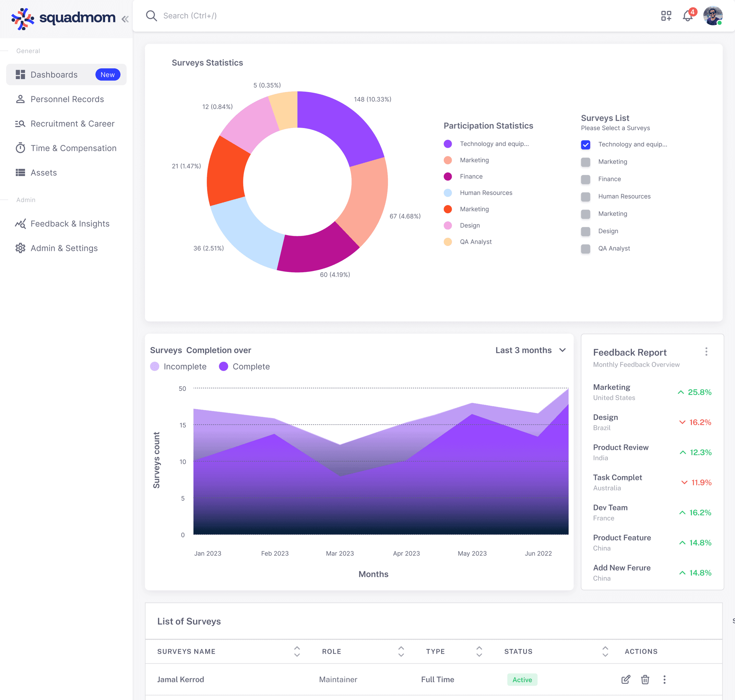The width and height of the screenshot is (735, 700).
Task: Click the apps grid add icon
Action: pos(666,16)
